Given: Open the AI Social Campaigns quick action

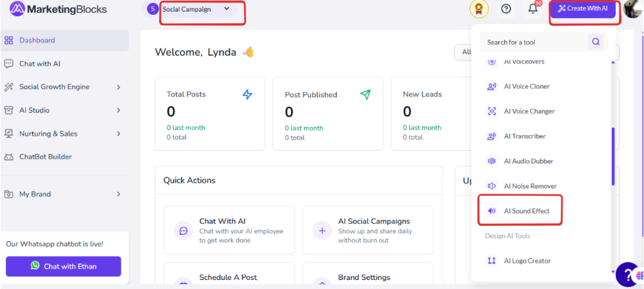Looking at the screenshot, I should [368, 230].
